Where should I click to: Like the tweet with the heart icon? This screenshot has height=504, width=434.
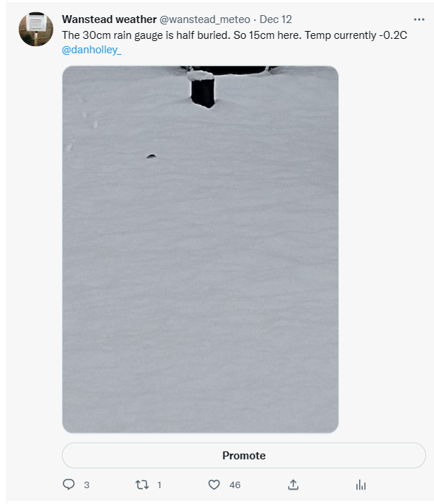click(x=214, y=485)
